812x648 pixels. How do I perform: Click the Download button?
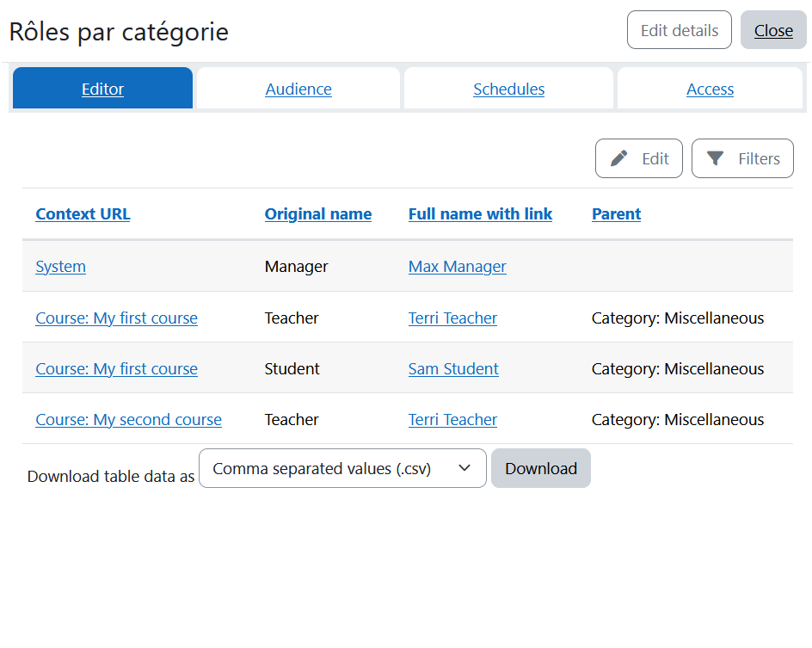[x=540, y=468]
